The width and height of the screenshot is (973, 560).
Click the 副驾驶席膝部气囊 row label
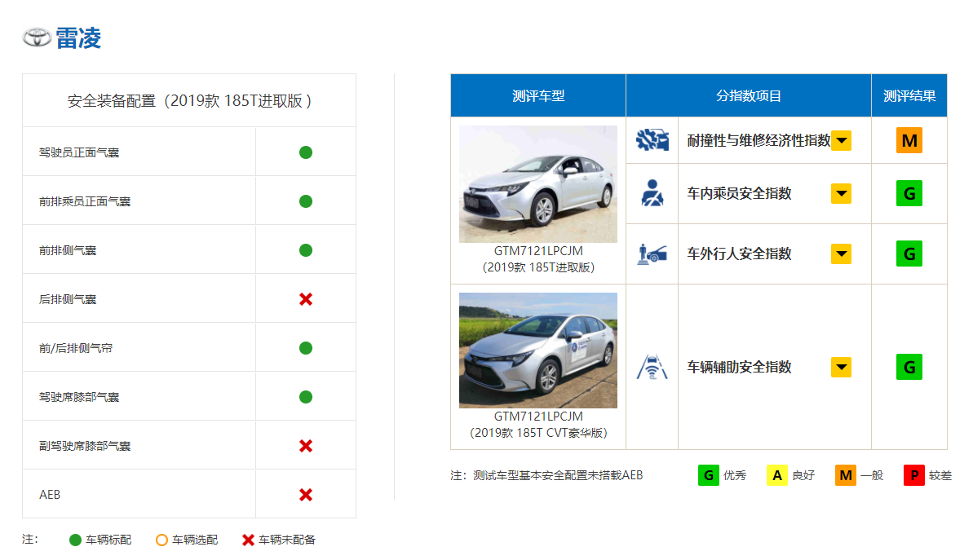coord(84,446)
